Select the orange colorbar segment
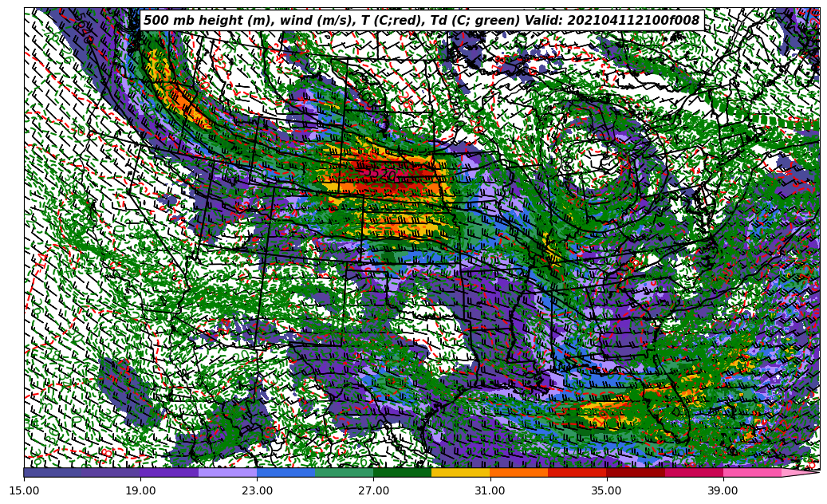The height and width of the screenshot is (504, 827). click(519, 473)
